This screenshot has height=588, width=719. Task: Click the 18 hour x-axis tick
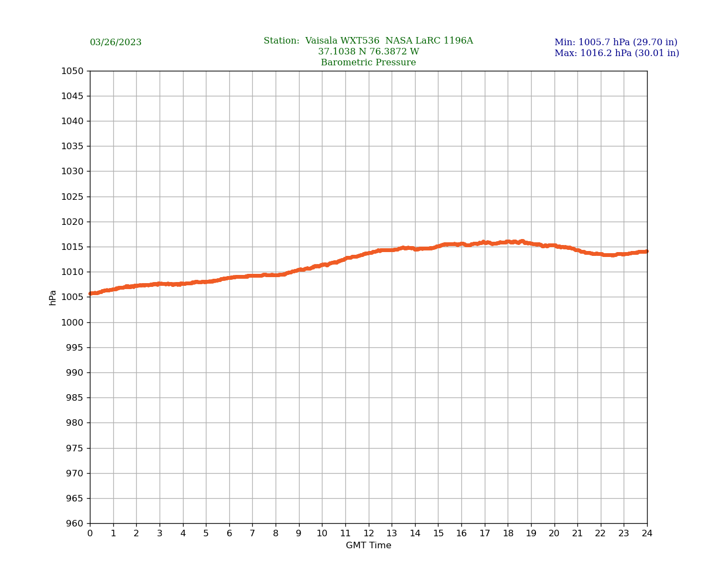click(508, 534)
